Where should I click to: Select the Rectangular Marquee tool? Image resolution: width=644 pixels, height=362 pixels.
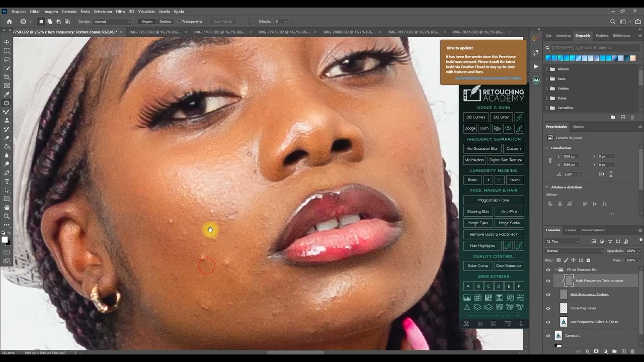[x=7, y=51]
